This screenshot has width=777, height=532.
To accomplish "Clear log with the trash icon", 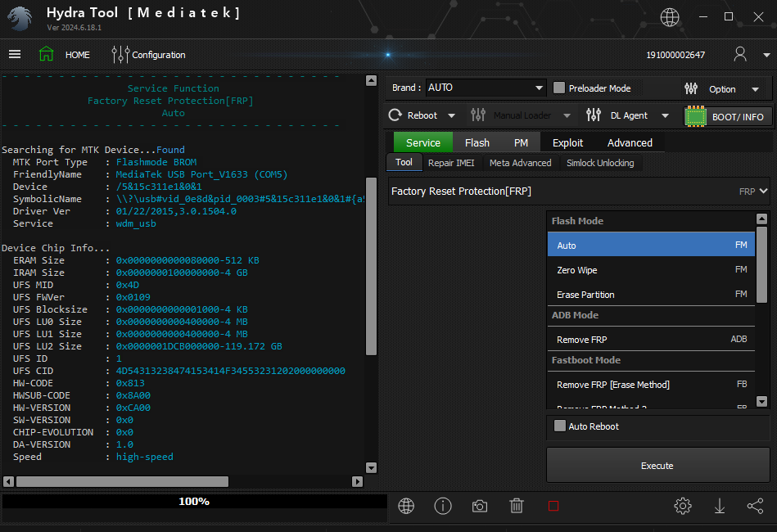I will coord(517,506).
